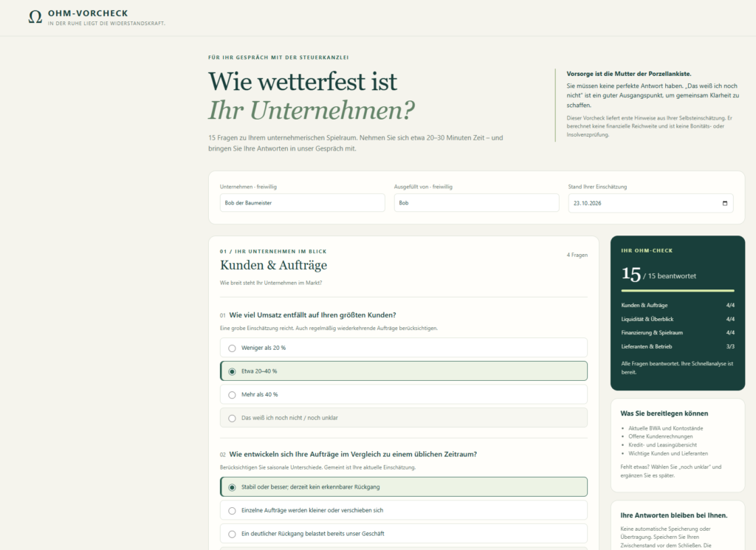The image size is (756, 550).
Task: Click the Omega logo icon in header
Action: [35, 17]
